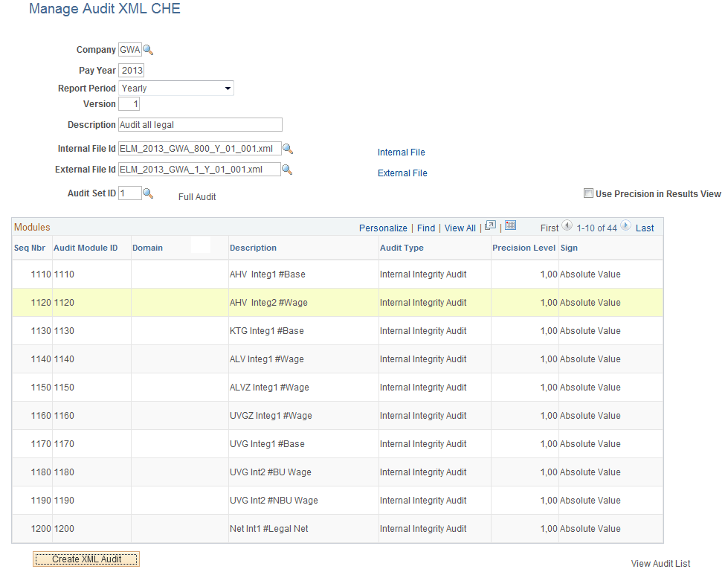Open the Internal File Id lookup

[288, 148]
